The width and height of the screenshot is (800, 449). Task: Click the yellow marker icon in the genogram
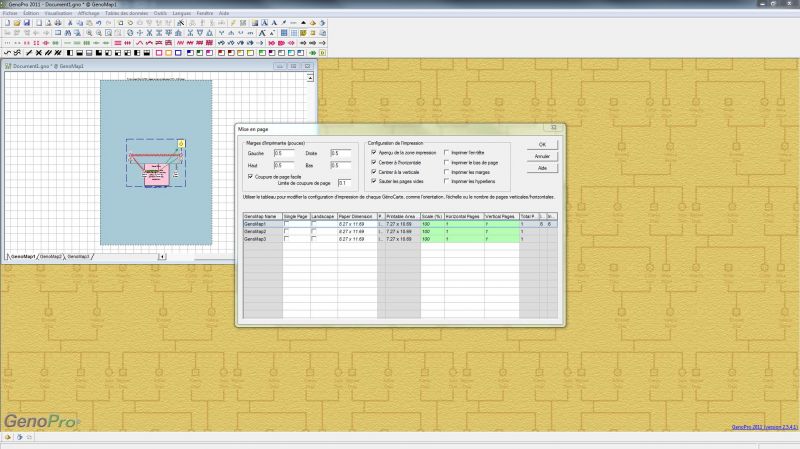pos(180,144)
